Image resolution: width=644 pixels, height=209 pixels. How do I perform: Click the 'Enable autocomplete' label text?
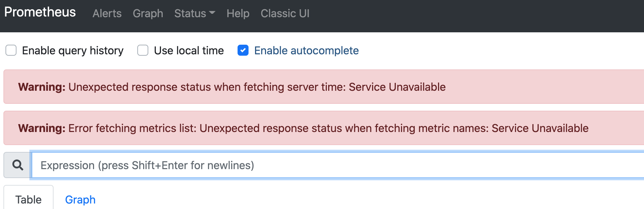coord(306,51)
